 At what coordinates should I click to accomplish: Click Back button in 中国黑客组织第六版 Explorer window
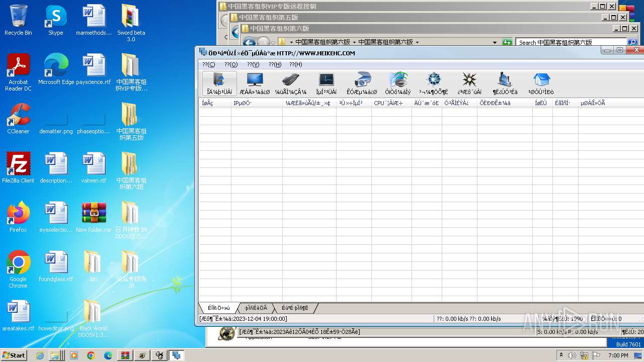pyautogui.click(x=249, y=42)
